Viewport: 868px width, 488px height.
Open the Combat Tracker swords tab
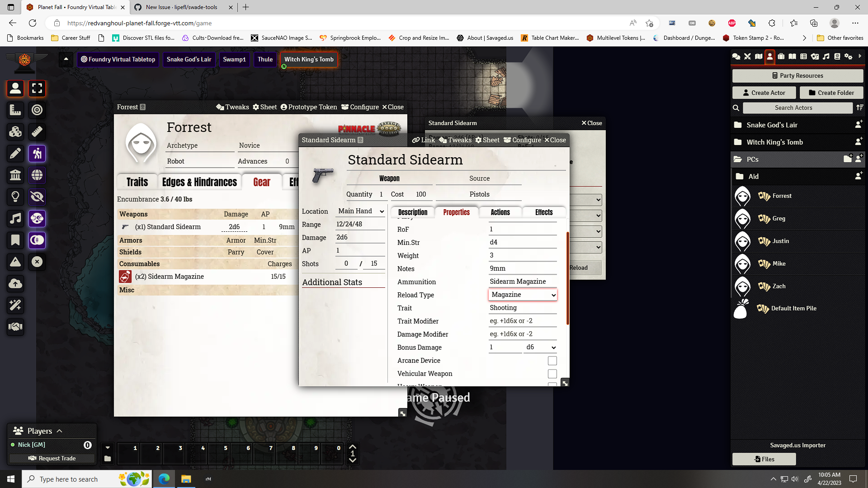coord(747,56)
